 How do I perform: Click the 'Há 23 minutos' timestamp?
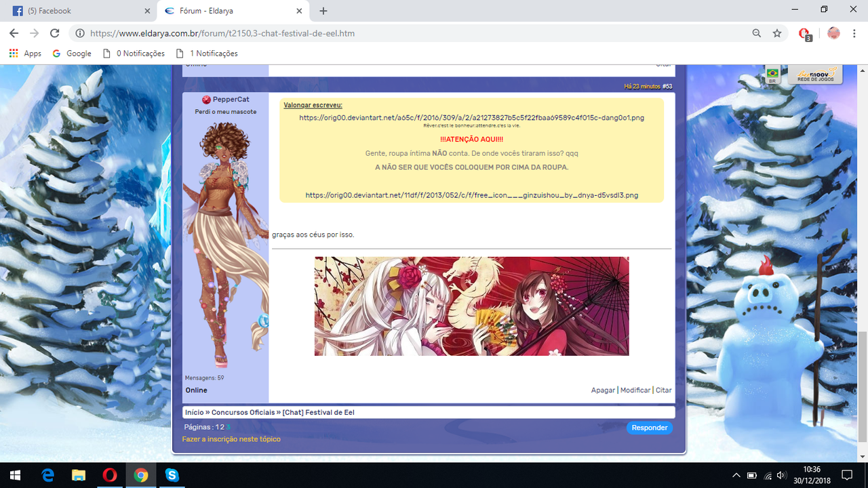pyautogui.click(x=642, y=86)
